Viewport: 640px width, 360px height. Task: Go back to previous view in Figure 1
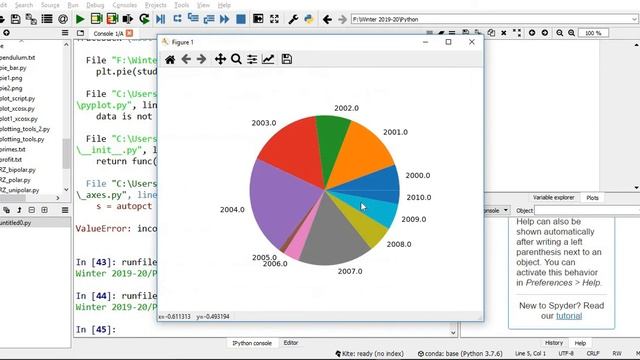point(186,60)
